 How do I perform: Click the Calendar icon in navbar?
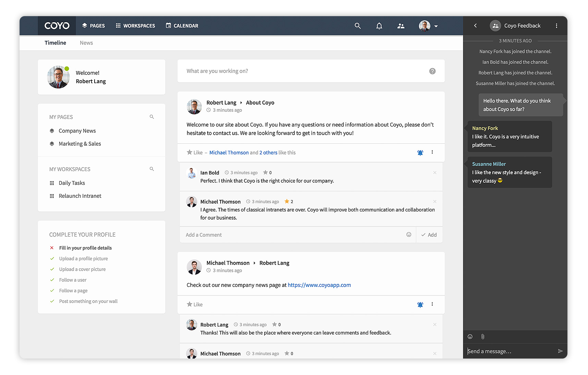coord(168,25)
